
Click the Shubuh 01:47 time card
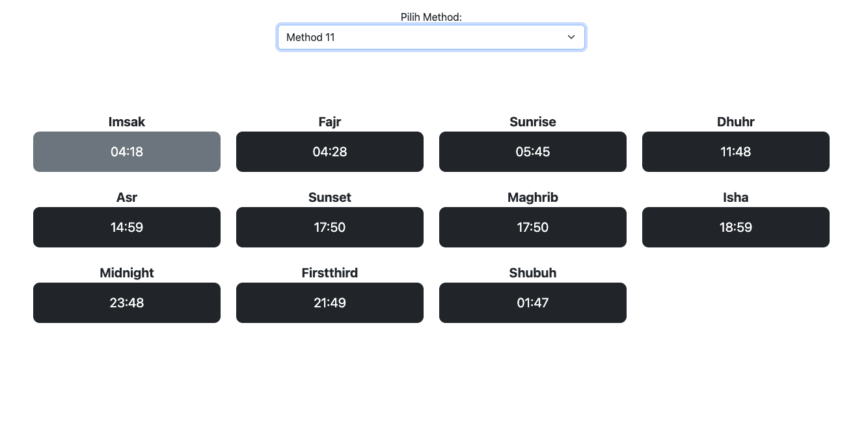pyautogui.click(x=533, y=303)
